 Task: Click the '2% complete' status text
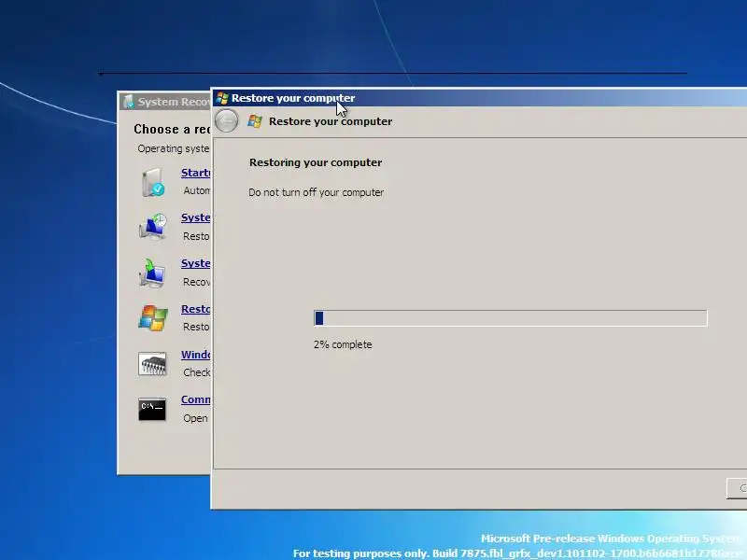[x=343, y=344]
